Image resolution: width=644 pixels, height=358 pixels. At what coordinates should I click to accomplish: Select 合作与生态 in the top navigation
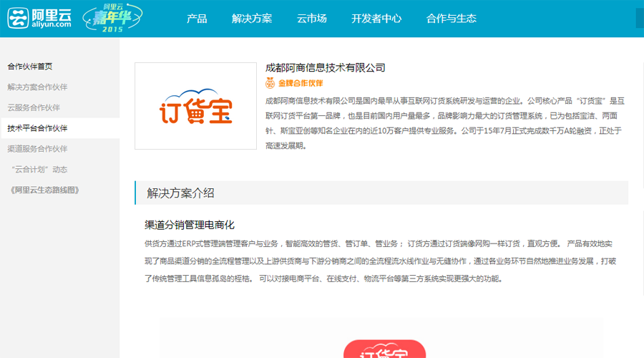tap(451, 19)
